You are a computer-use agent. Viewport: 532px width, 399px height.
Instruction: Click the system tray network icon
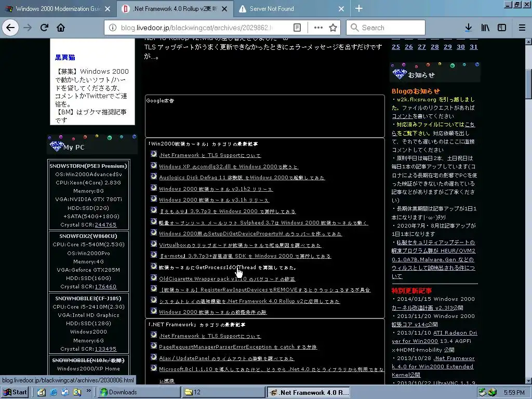(483, 392)
